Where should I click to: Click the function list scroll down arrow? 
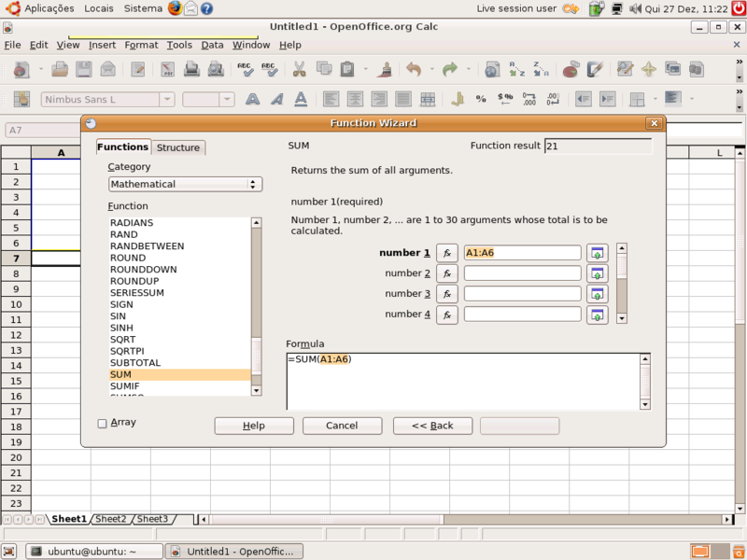click(x=256, y=390)
